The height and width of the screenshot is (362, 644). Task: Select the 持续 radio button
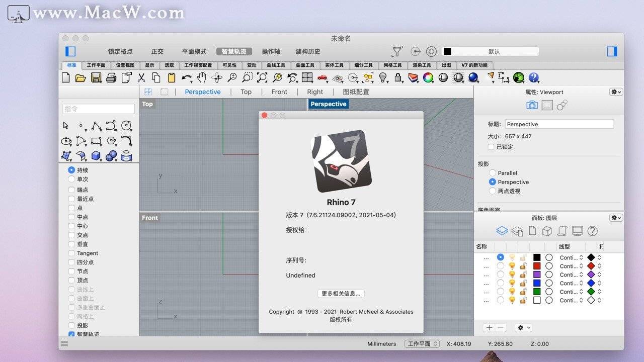(71, 170)
